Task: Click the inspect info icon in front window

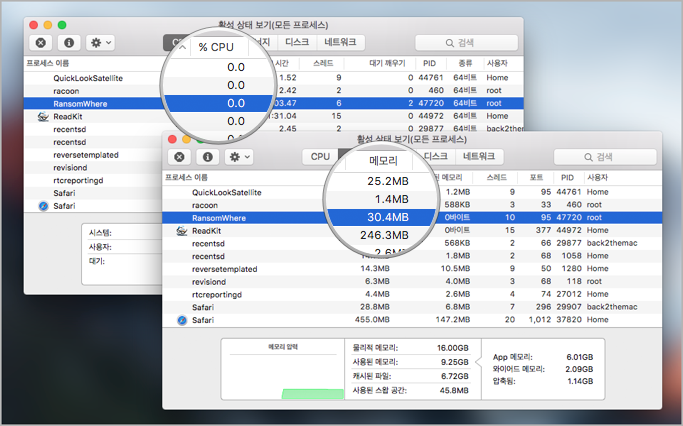Action: coord(207,157)
